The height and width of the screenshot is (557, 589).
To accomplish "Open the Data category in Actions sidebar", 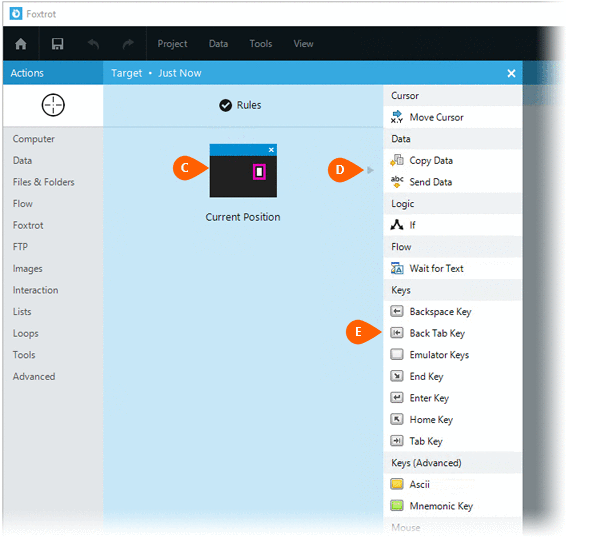I will [22, 161].
